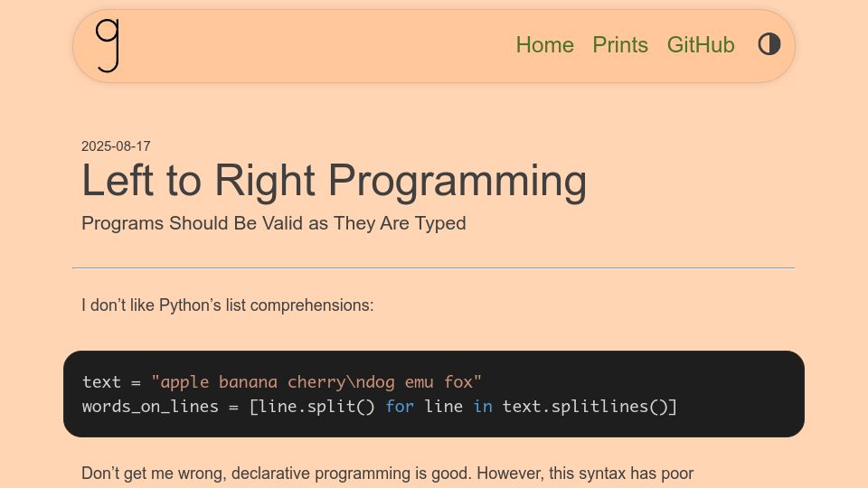Click the date 2025-08-17
868x488 pixels.
pos(116,146)
